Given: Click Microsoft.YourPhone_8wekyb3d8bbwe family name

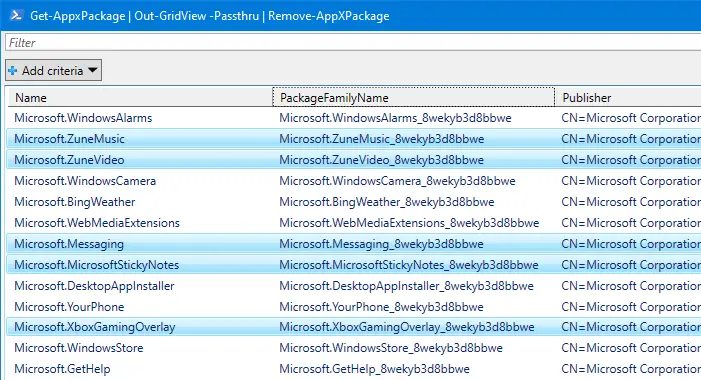Looking at the screenshot, I should click(381, 307).
